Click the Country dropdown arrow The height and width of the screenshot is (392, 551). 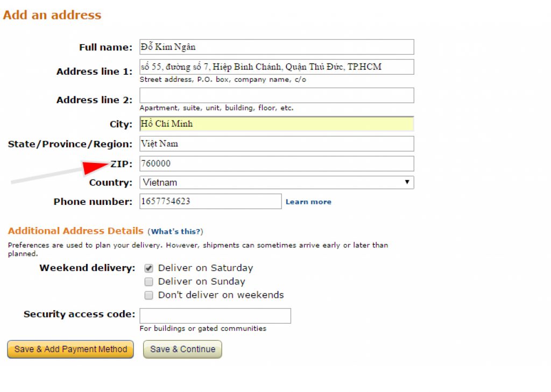(408, 182)
